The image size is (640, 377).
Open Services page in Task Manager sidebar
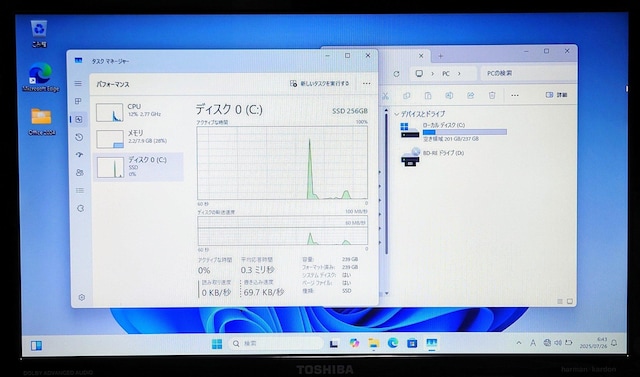[80, 208]
